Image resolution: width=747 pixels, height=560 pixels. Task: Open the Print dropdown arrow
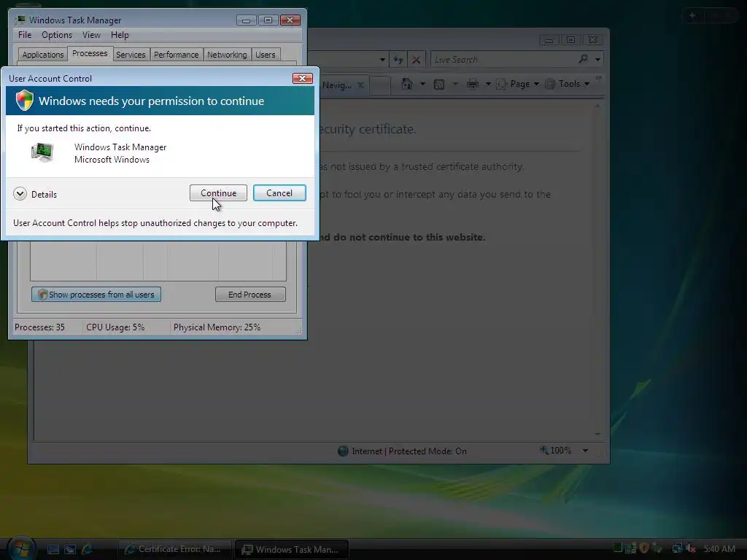tap(488, 84)
